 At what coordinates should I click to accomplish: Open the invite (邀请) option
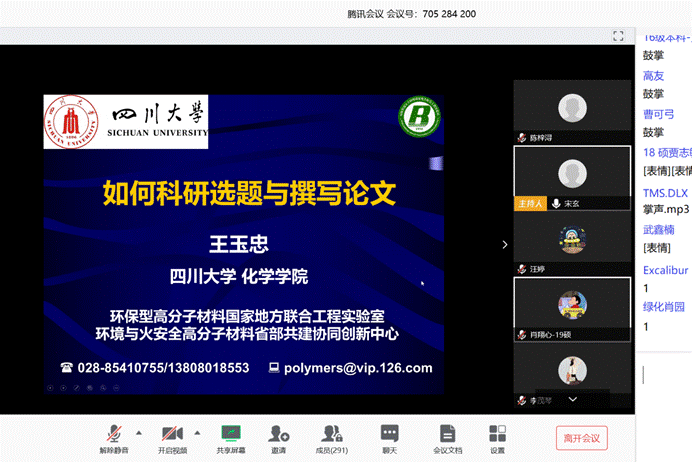278,434
